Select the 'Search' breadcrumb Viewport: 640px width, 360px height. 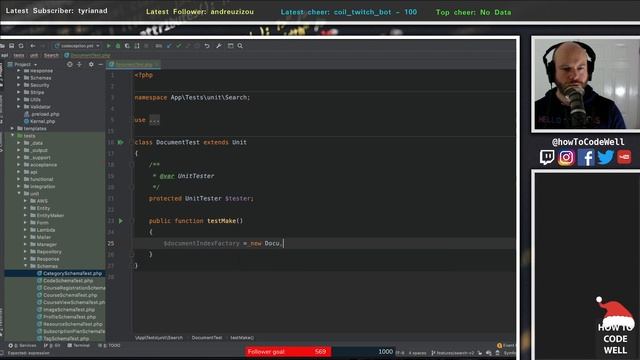tap(51, 55)
